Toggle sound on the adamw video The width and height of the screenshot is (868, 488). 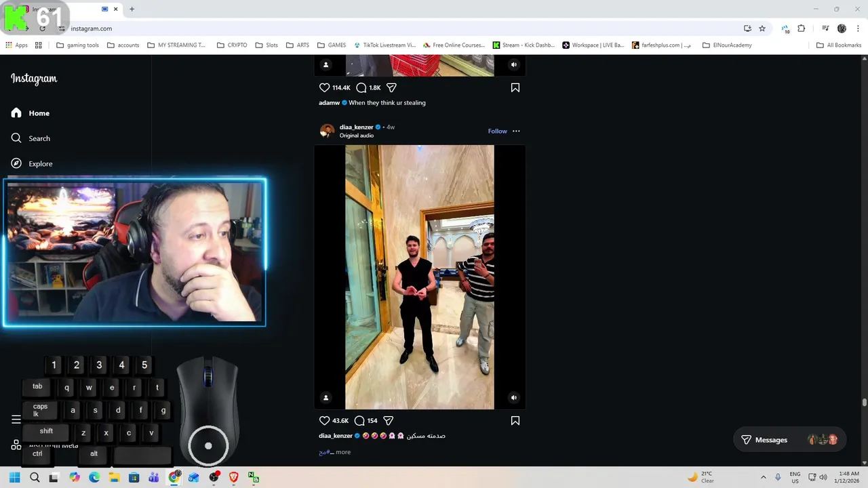(513, 65)
